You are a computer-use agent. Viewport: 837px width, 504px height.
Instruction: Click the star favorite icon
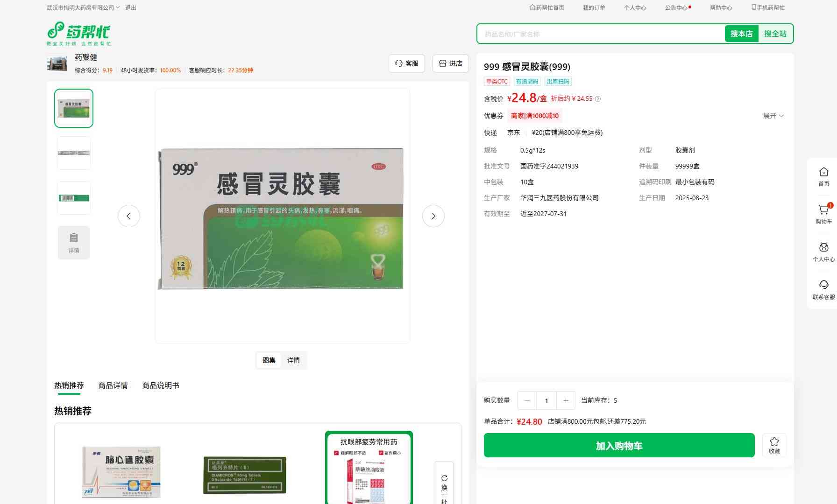pyautogui.click(x=774, y=442)
